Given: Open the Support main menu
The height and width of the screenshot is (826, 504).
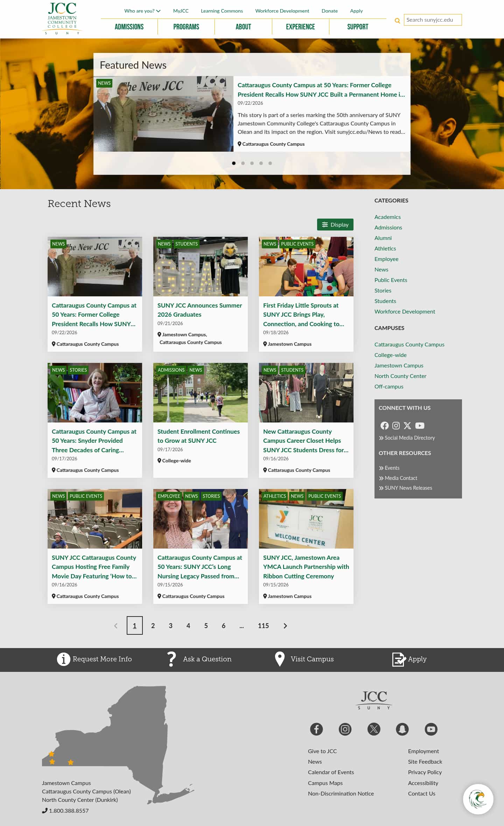Looking at the screenshot, I should tap(358, 27).
